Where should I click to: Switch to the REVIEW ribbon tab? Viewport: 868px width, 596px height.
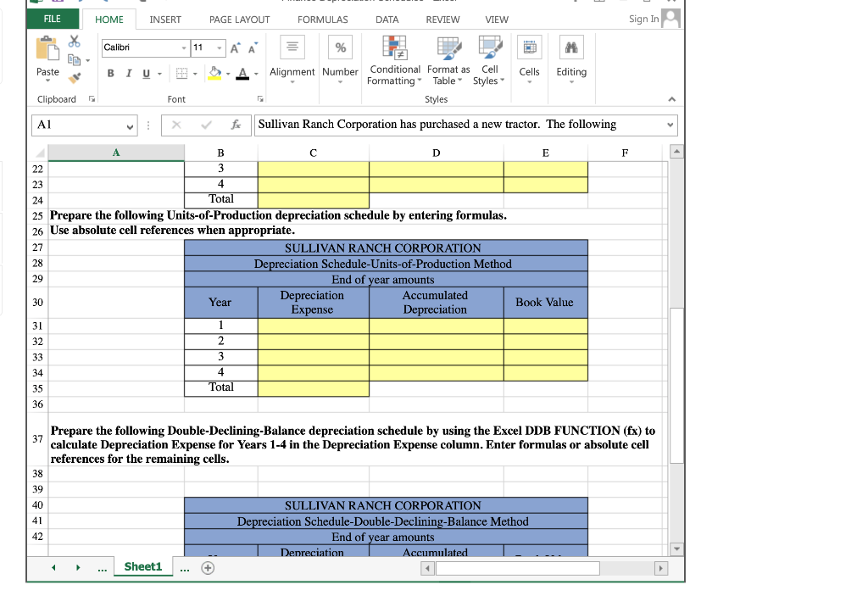(x=442, y=19)
